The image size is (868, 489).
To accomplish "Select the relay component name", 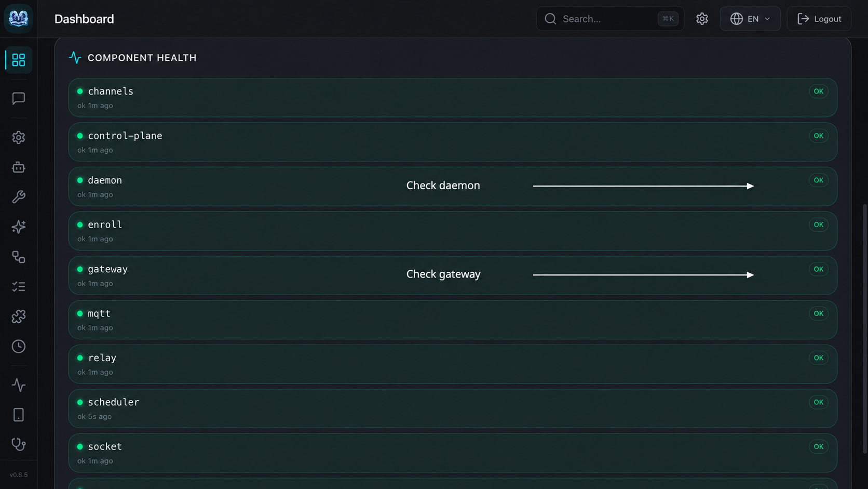I will point(102,358).
